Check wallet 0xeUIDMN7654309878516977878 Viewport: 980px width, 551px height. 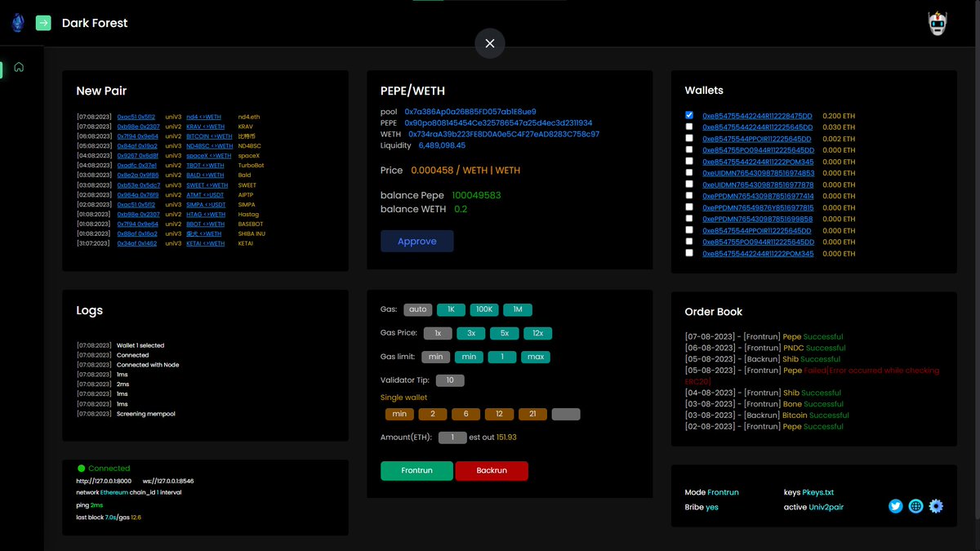tap(689, 184)
